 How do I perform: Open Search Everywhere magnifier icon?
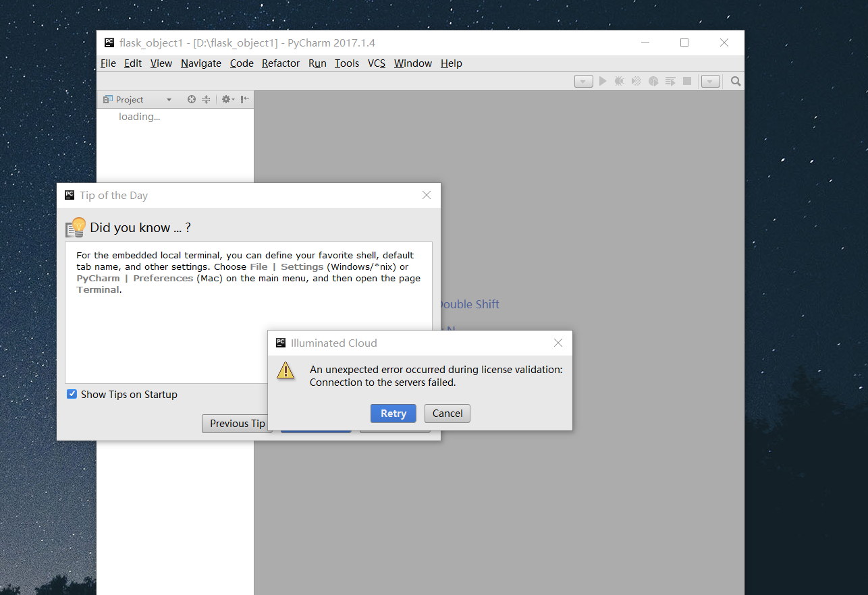[x=736, y=81]
